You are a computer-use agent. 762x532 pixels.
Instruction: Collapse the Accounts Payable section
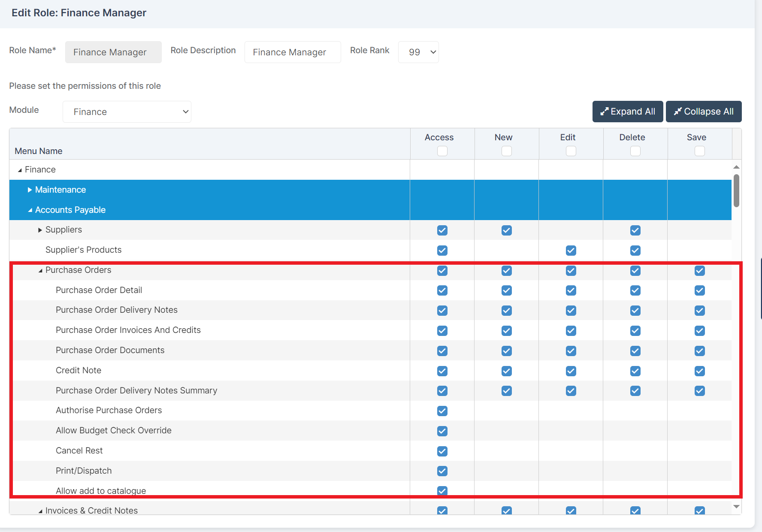tap(30, 210)
